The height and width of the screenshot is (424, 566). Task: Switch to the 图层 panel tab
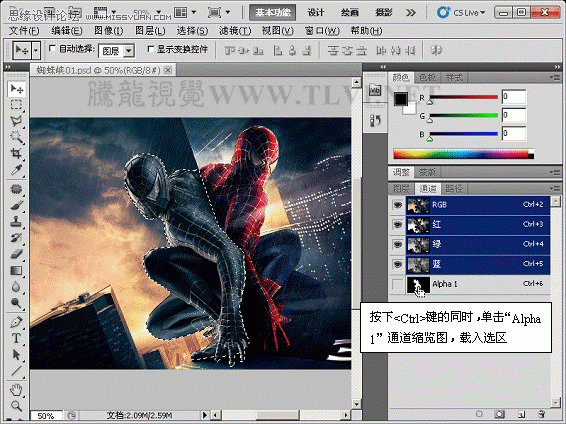[401, 188]
